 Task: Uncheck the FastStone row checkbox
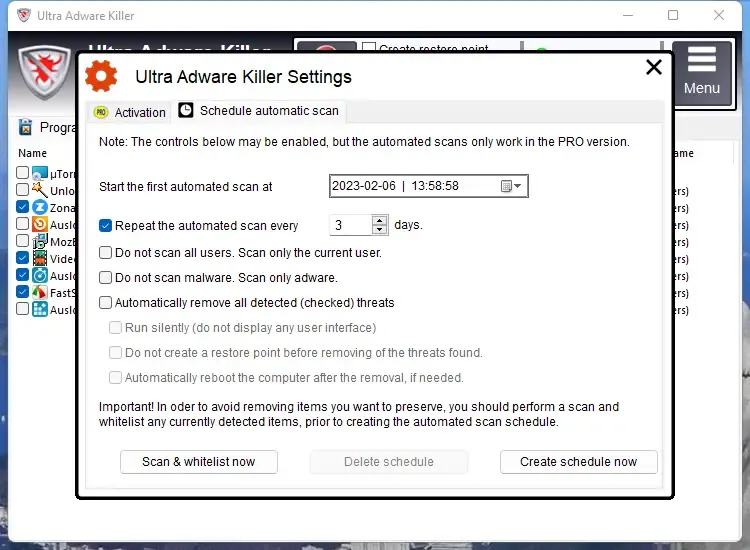pos(22,292)
